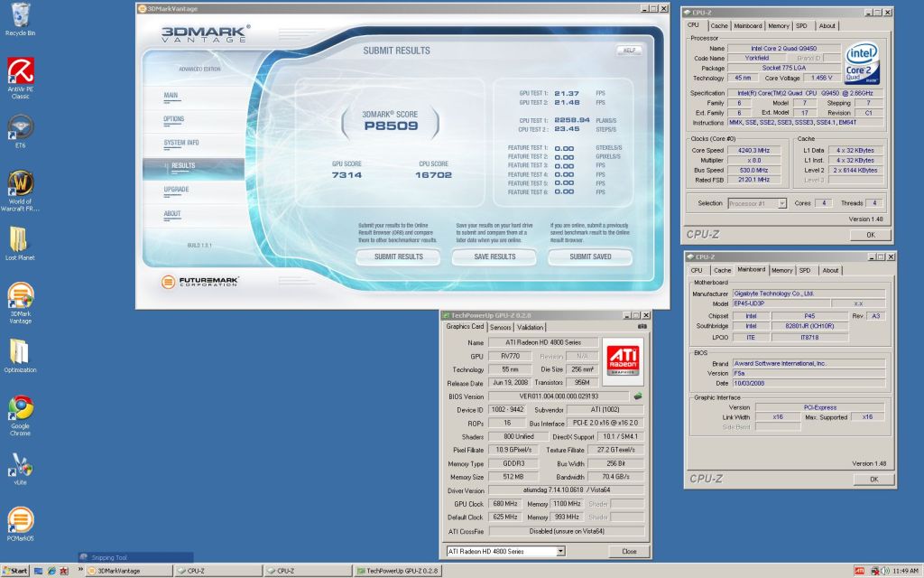Viewport: 924px width, 578px height.
Task: Switch to Validation tab in GPU-Z
Action: click(530, 327)
